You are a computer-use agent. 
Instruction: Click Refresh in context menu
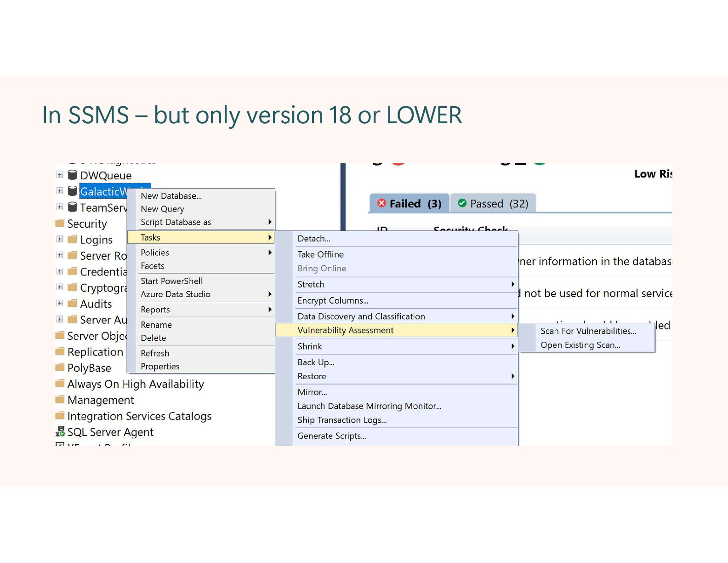(201, 353)
